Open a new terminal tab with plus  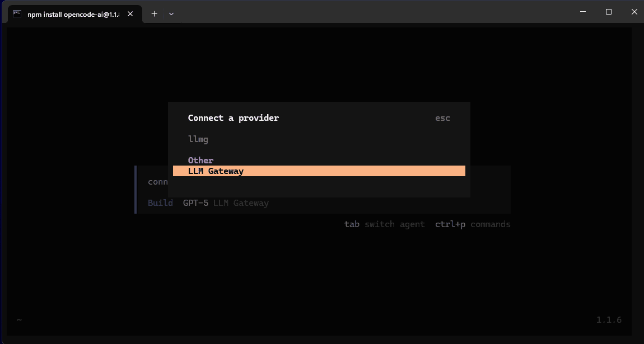point(155,13)
